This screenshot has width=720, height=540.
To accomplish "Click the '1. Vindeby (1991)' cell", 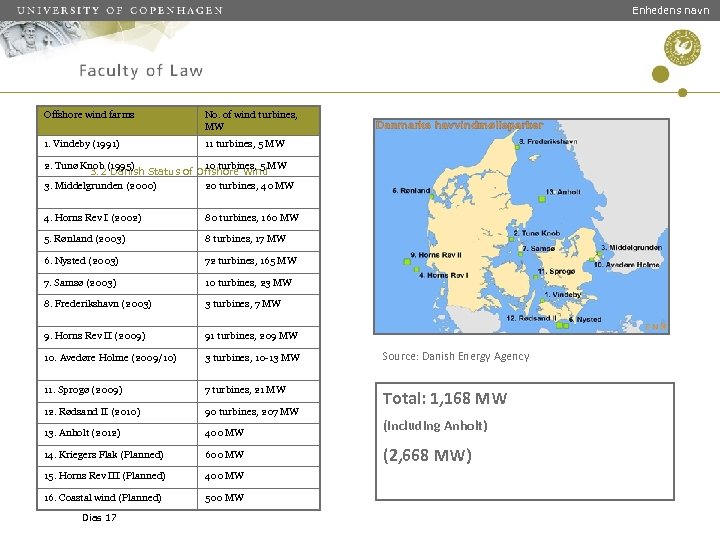I will coord(117,146).
